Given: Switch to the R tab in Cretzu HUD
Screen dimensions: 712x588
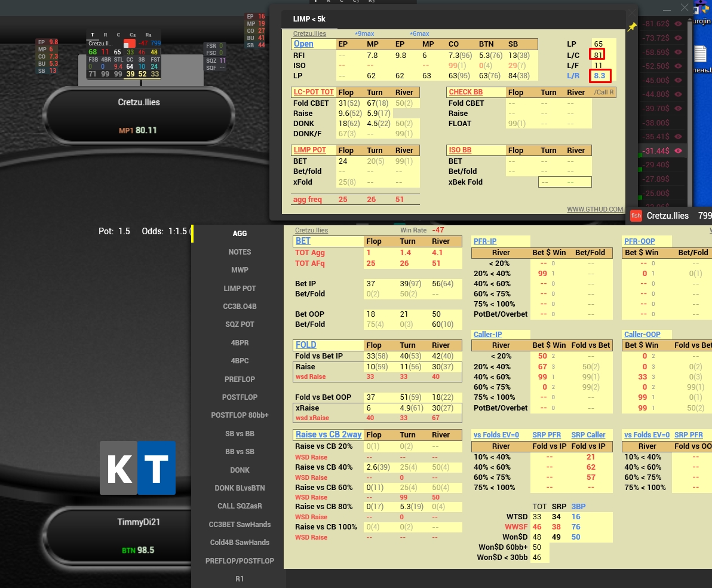Looking at the screenshot, I should (105, 35).
